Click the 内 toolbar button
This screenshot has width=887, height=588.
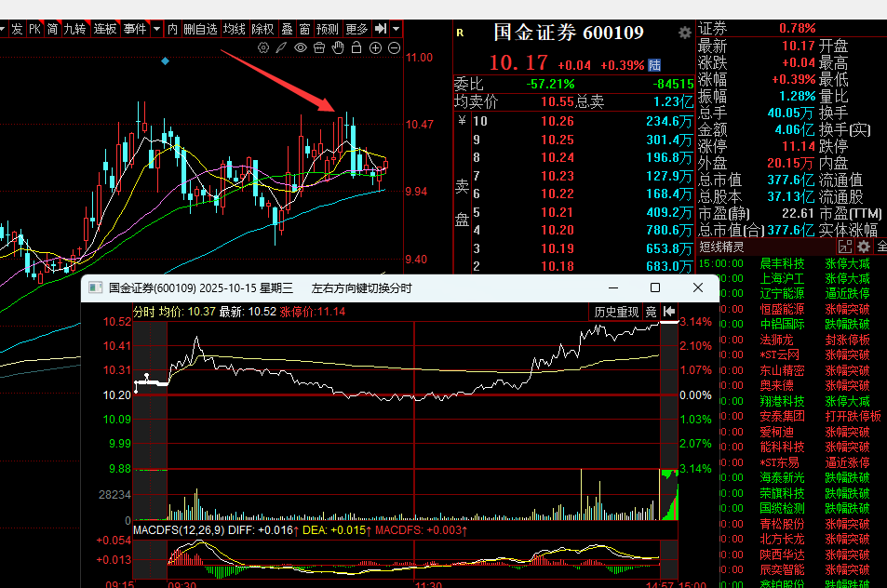pyautogui.click(x=172, y=29)
